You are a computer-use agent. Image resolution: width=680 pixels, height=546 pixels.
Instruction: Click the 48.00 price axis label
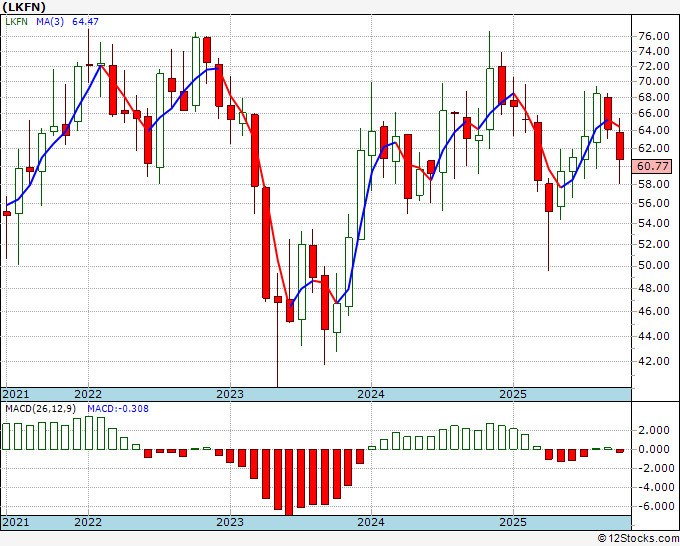[x=654, y=288]
